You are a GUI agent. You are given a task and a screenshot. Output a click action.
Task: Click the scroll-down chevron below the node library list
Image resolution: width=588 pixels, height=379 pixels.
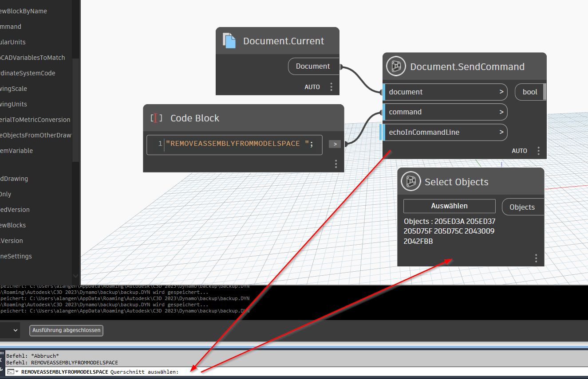tap(75, 276)
